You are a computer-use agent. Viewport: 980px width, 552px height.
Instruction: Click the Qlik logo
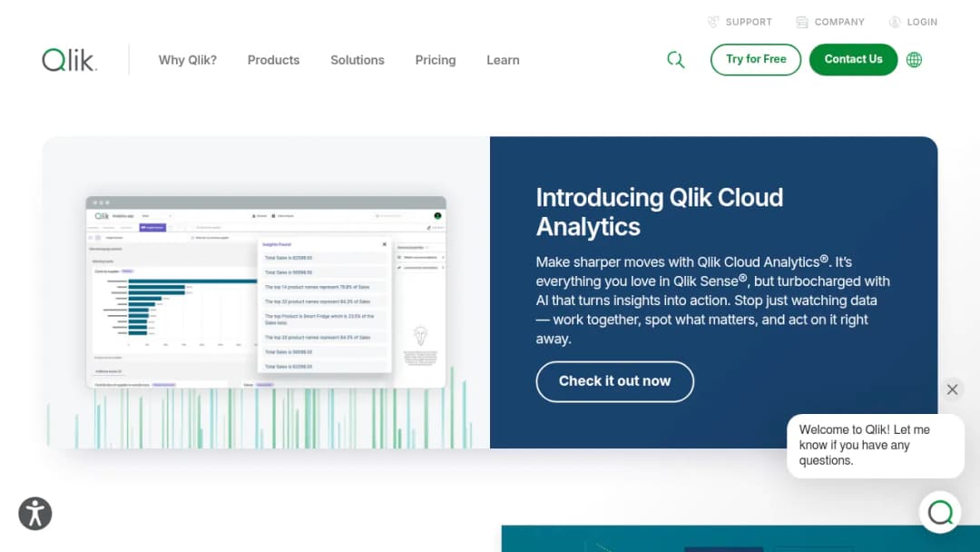click(x=69, y=60)
